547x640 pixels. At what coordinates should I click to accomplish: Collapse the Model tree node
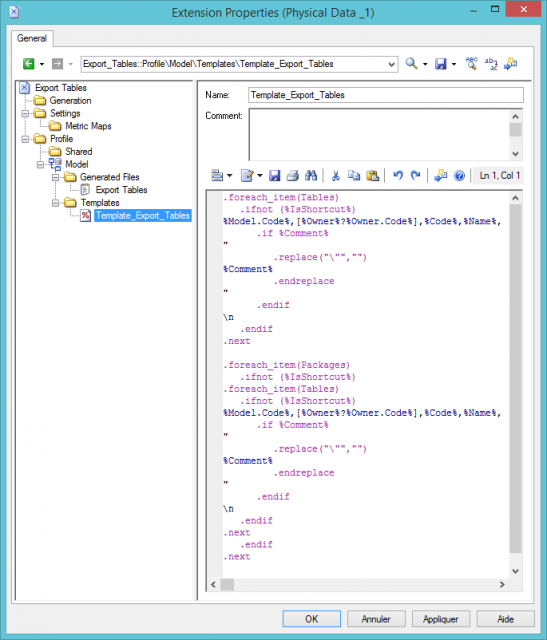coord(40,165)
